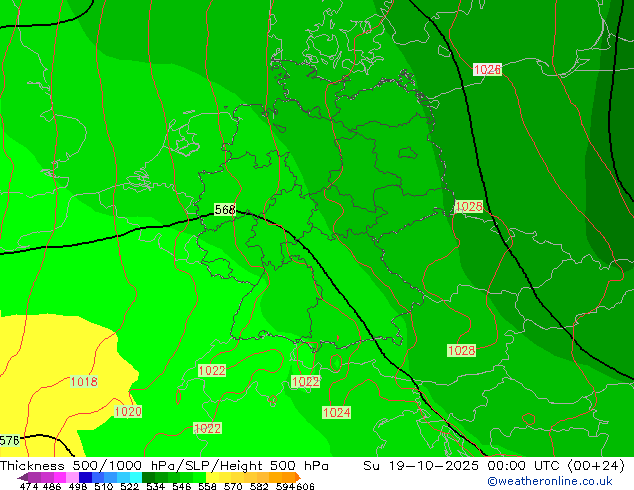
Task: Click the 606 legend value
Action: pyautogui.click(x=305, y=486)
